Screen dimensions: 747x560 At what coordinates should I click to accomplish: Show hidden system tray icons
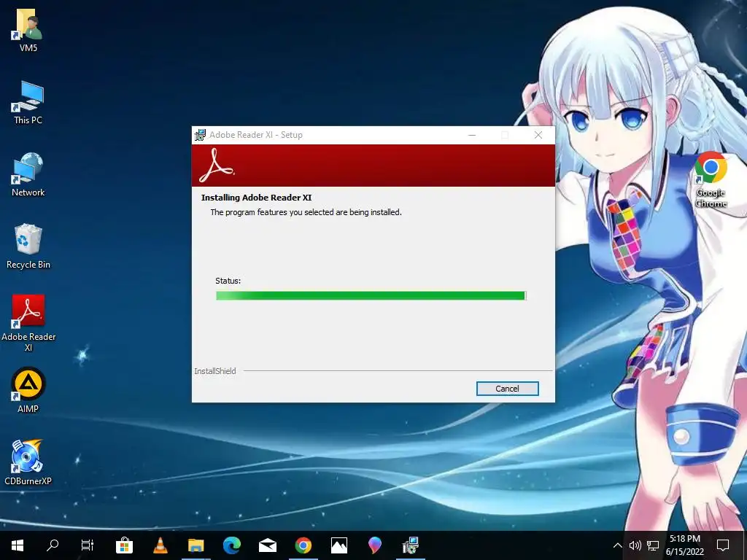point(617,545)
